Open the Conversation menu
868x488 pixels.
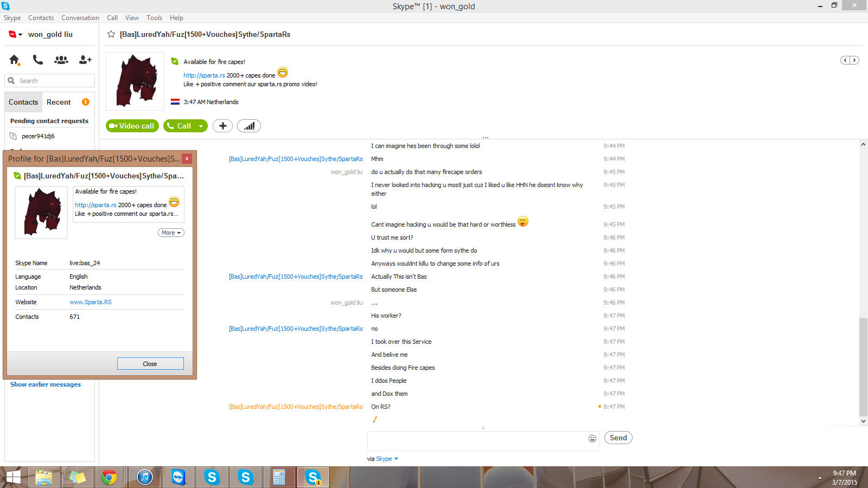point(80,18)
